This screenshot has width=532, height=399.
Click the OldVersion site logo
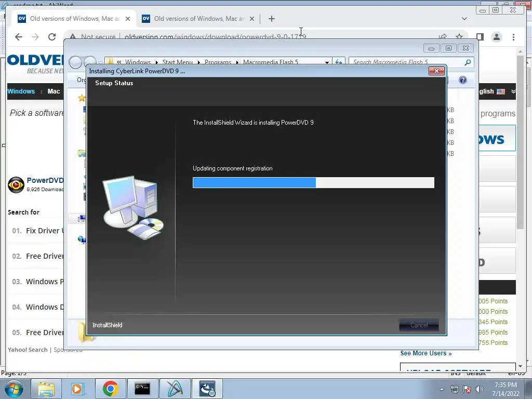click(x=36, y=63)
